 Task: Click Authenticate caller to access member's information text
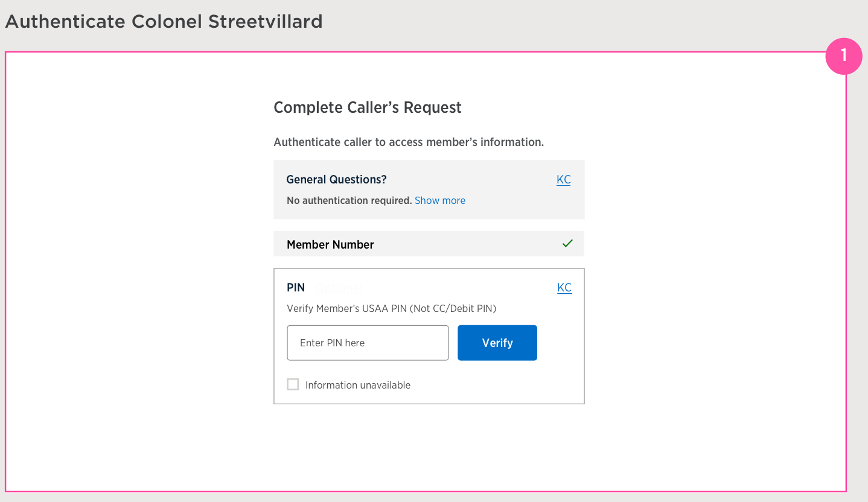(409, 142)
